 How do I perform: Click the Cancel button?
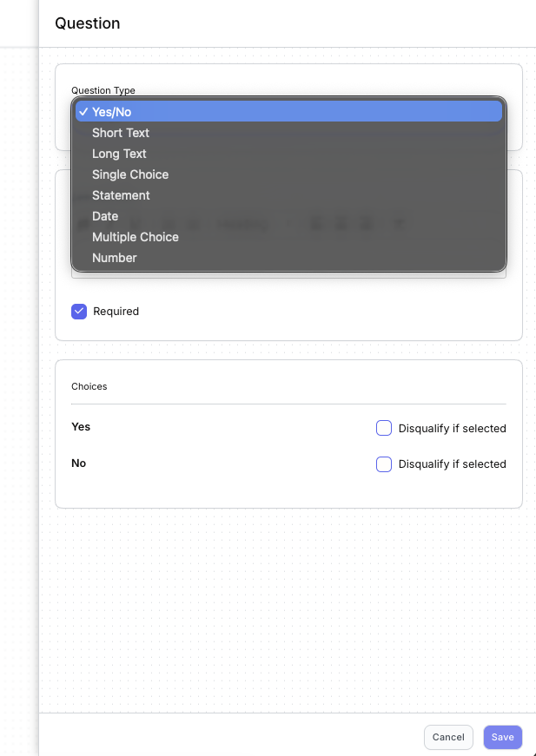pyautogui.click(x=448, y=737)
